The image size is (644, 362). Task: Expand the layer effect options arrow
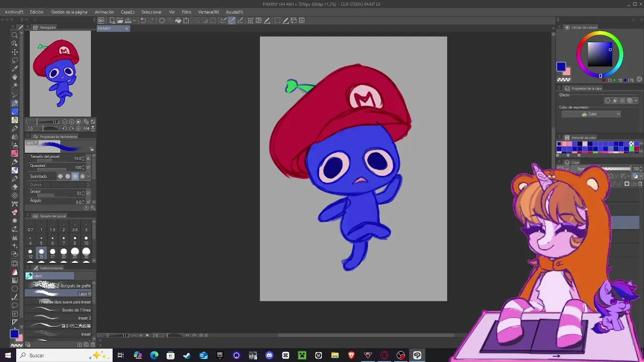636,101
